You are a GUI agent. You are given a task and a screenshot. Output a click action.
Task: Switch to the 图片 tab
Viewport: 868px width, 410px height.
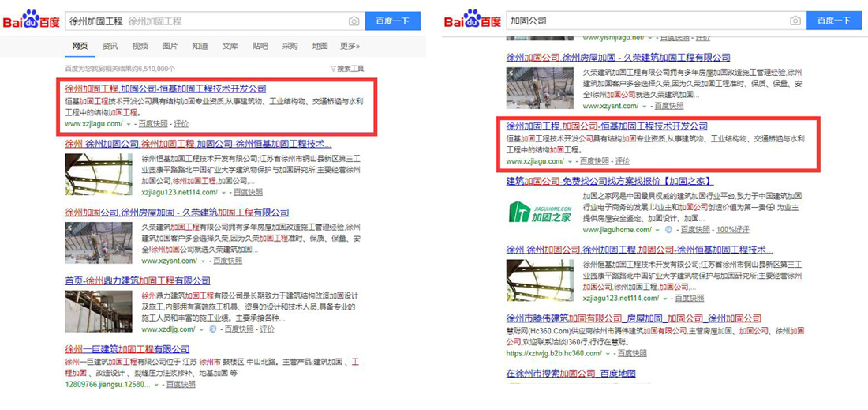pyautogui.click(x=170, y=47)
